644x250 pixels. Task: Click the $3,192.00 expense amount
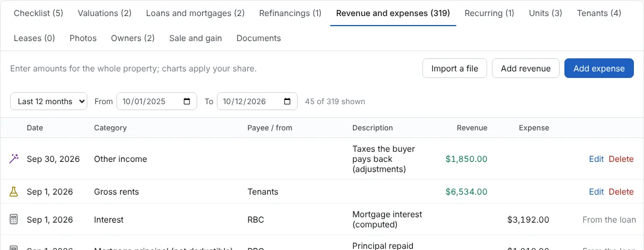(x=528, y=220)
